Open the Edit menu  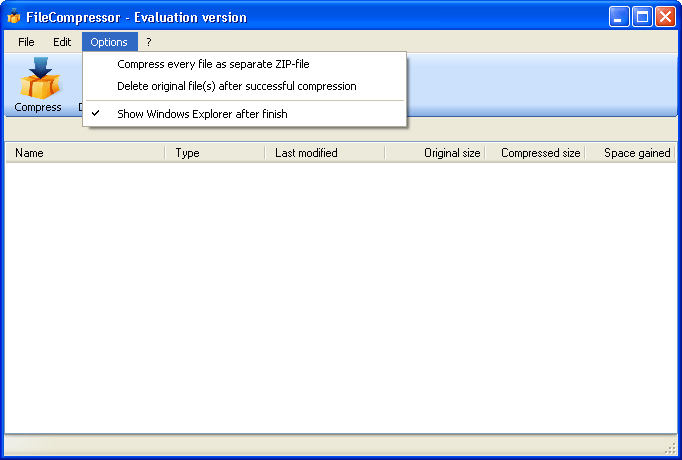click(62, 42)
